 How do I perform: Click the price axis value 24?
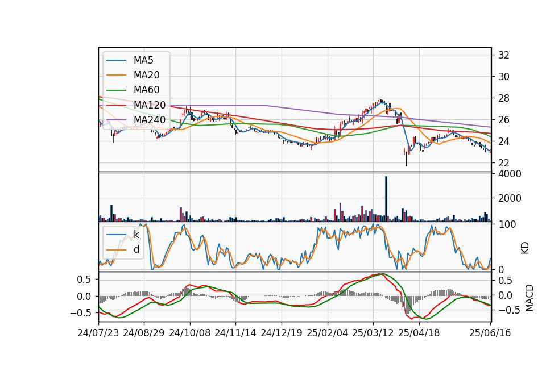tap(503, 141)
